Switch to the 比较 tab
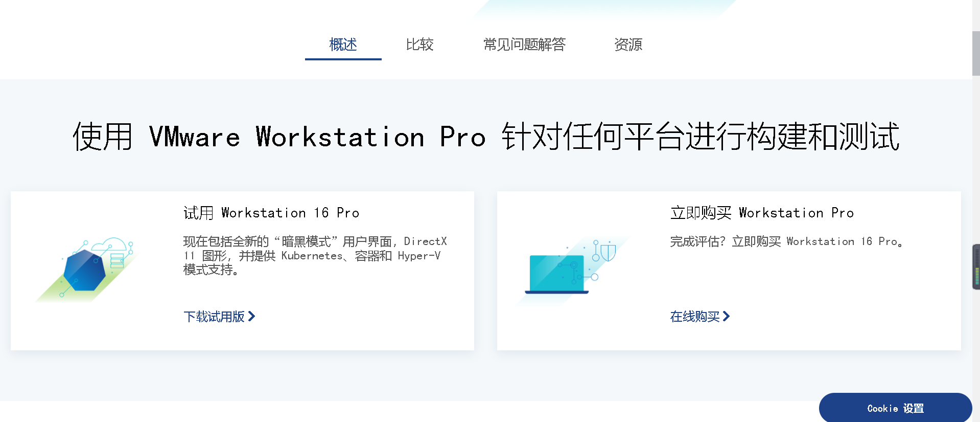Image resolution: width=980 pixels, height=422 pixels. coord(419,45)
